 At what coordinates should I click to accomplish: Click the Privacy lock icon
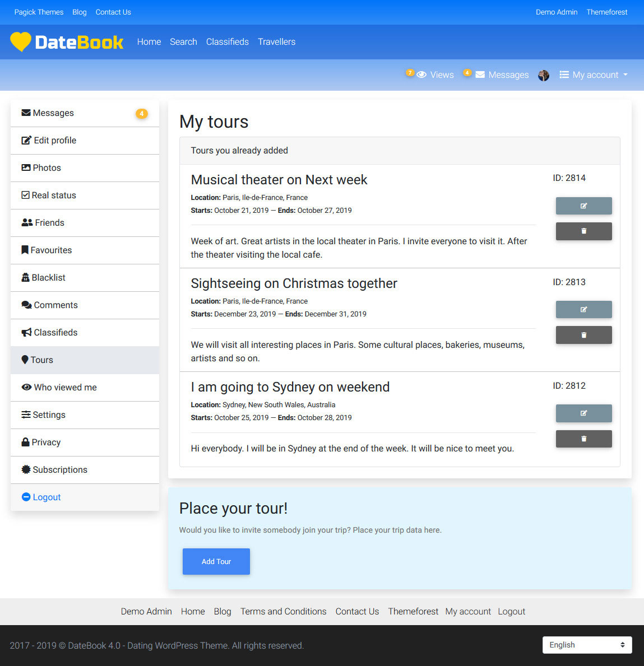coord(26,442)
